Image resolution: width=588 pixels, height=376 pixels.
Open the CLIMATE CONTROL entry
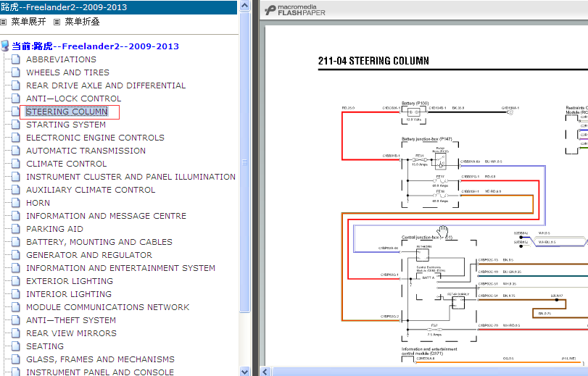[x=67, y=164]
